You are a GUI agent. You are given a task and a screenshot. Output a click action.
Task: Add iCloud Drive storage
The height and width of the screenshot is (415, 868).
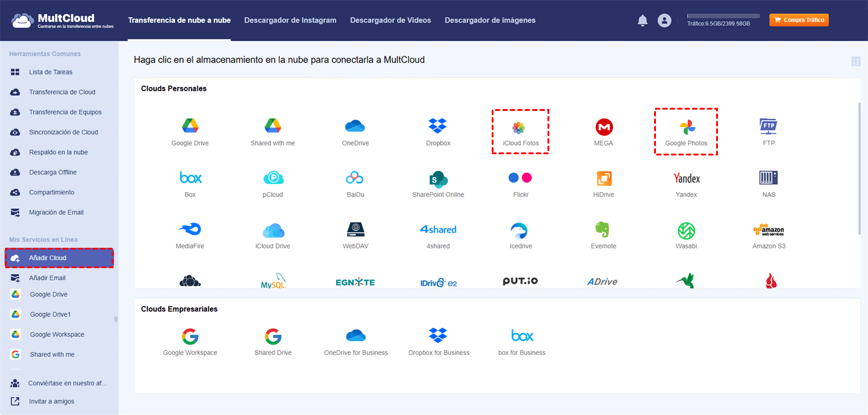point(273,230)
